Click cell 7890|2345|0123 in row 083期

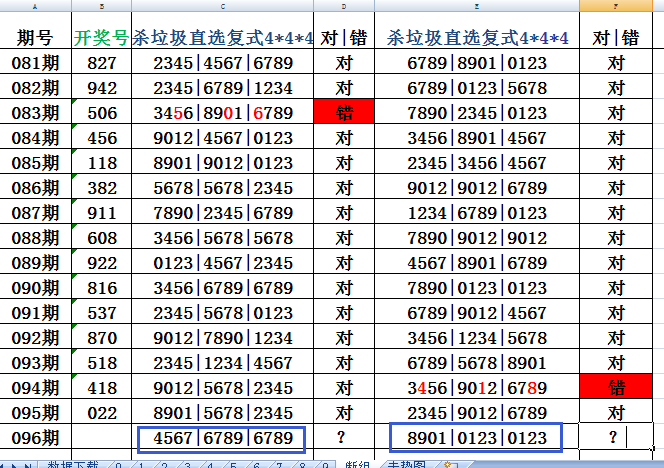477,113
